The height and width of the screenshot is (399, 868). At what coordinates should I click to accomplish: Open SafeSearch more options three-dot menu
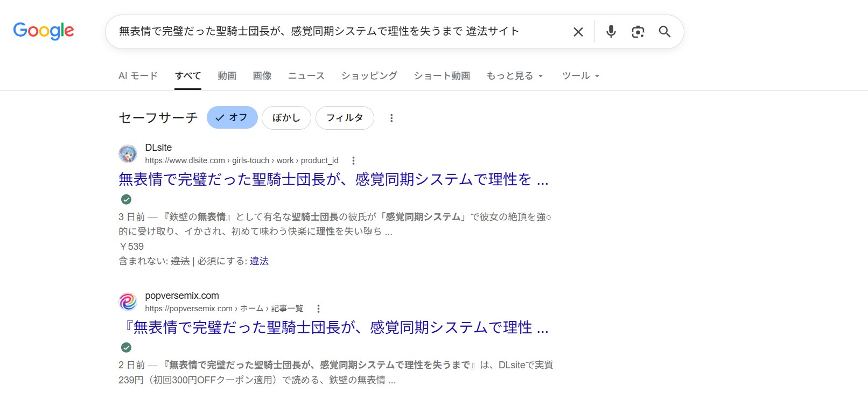click(x=391, y=118)
